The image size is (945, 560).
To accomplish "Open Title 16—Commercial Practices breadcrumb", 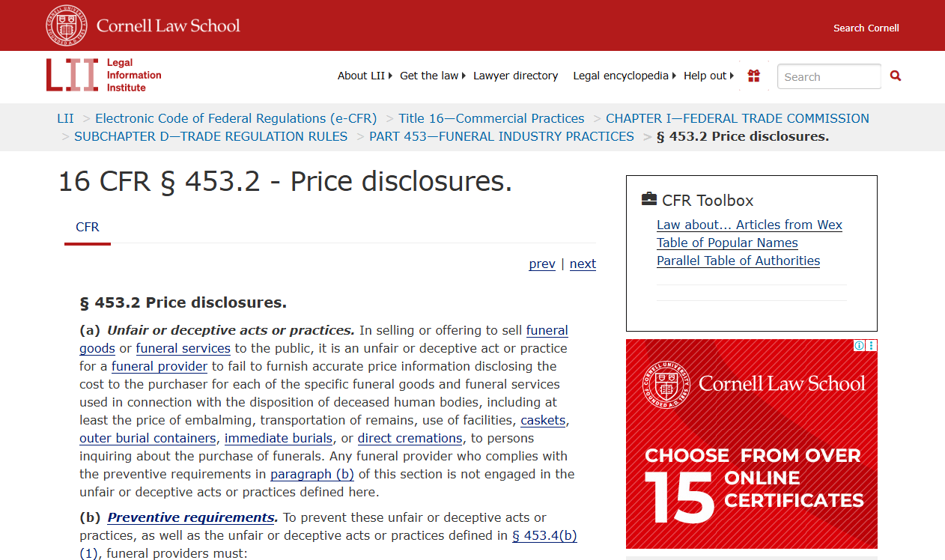I will tap(491, 118).
